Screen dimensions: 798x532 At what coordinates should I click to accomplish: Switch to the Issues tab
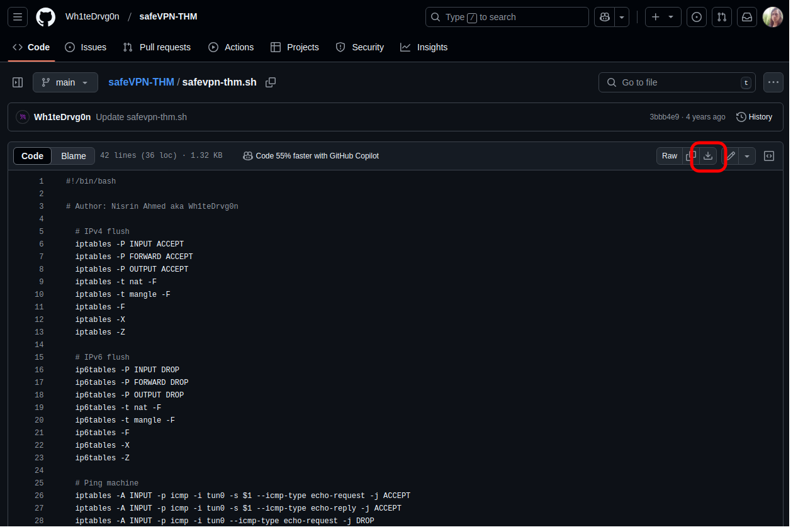tap(86, 47)
